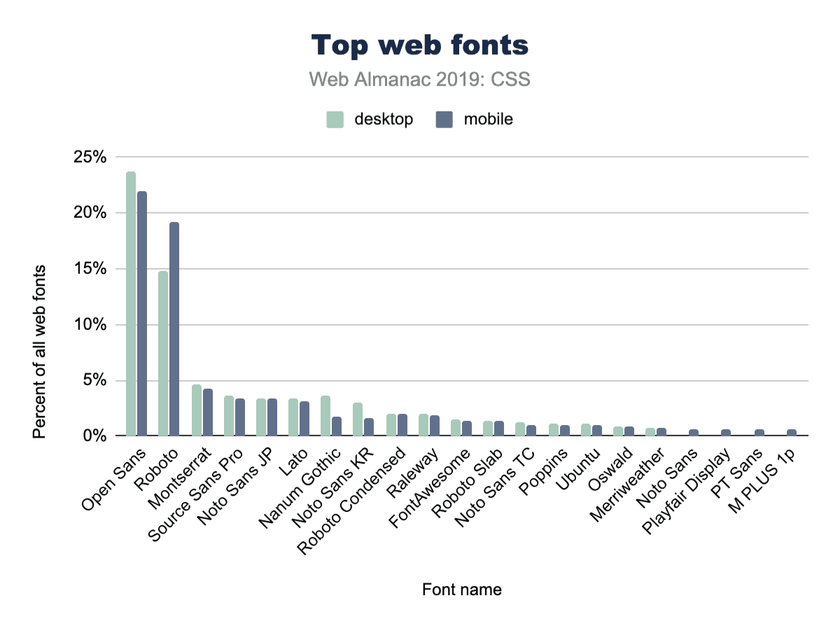Click the 'Web Almanac 2019: CSS' subtitle
The width and height of the screenshot is (840, 631).
point(420,79)
